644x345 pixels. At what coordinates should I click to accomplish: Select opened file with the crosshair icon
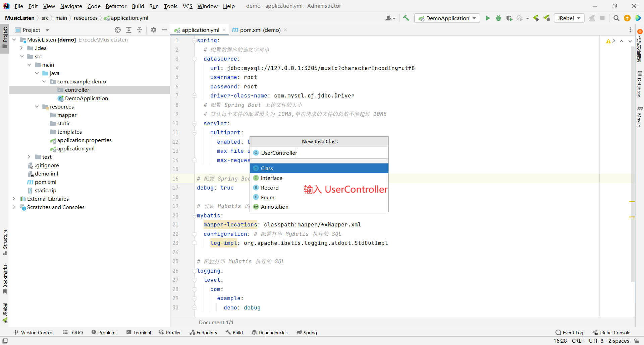click(x=118, y=30)
